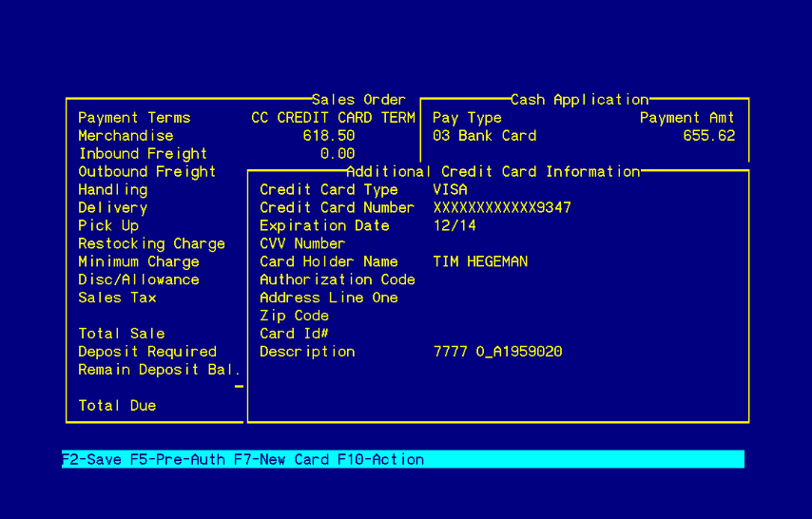Select the 03 Bank Card pay type
Screen dimensions: 812x519
(484, 136)
